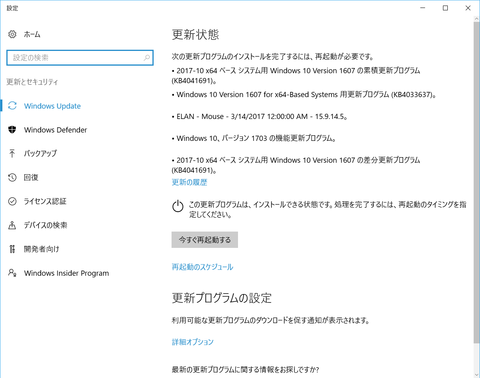Click the KB4033637 update entry

pos(304,95)
